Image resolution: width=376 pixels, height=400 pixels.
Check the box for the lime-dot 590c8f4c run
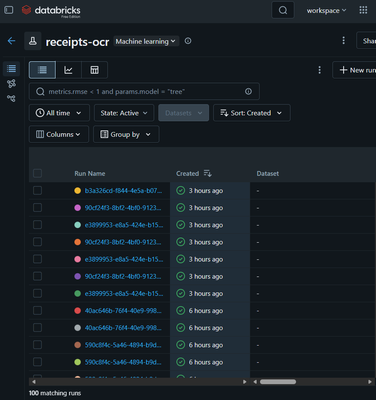(38, 362)
